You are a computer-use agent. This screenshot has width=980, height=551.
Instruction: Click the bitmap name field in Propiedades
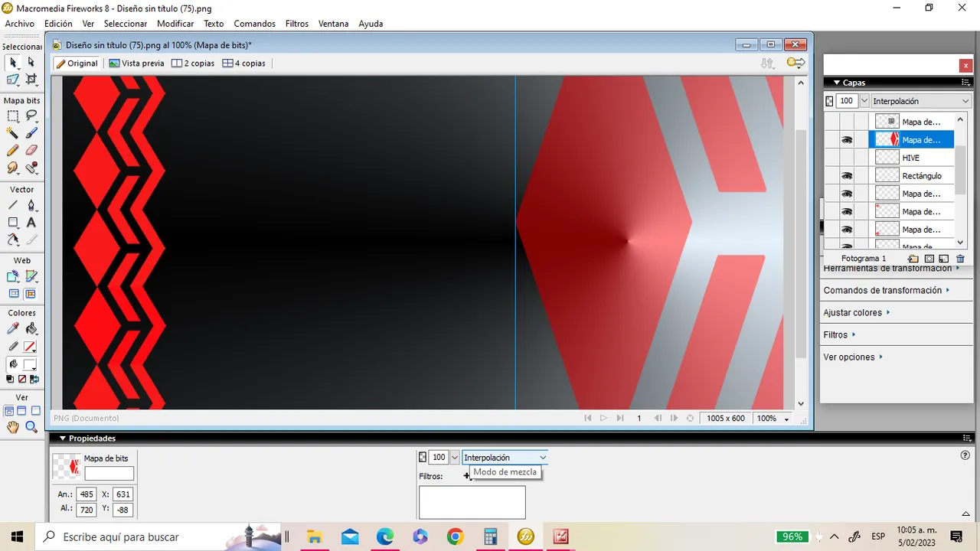tap(109, 474)
